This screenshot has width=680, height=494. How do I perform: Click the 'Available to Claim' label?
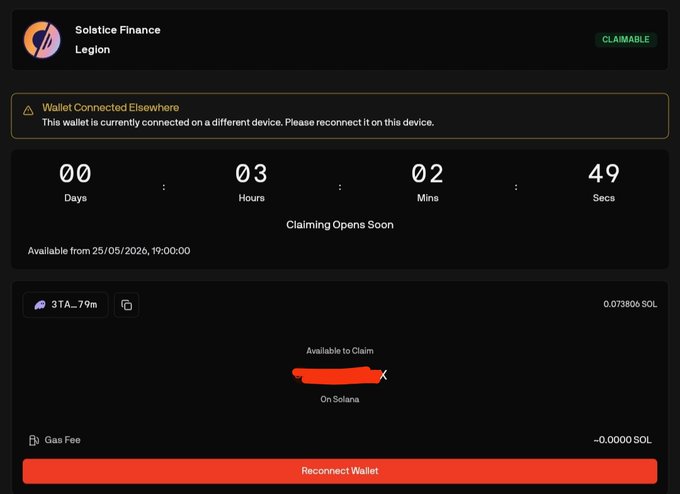[340, 351]
